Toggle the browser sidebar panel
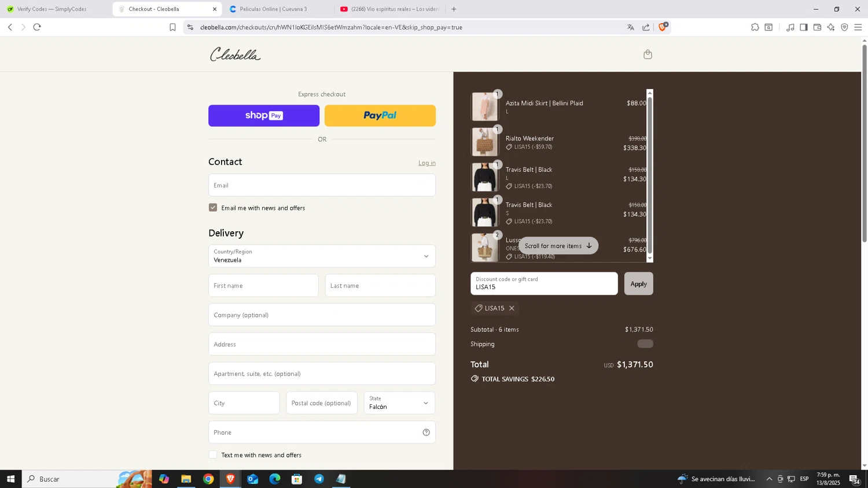868x488 pixels. coord(804,27)
